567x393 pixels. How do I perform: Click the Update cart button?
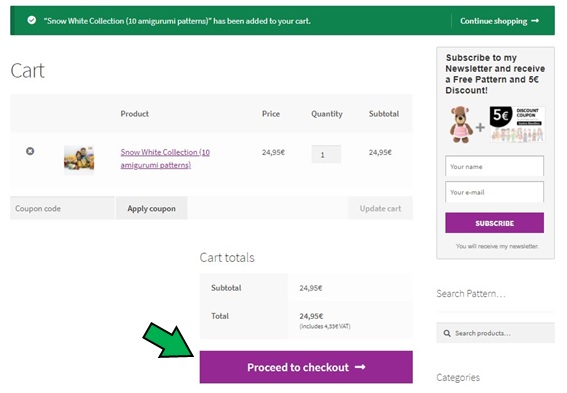[x=380, y=209]
